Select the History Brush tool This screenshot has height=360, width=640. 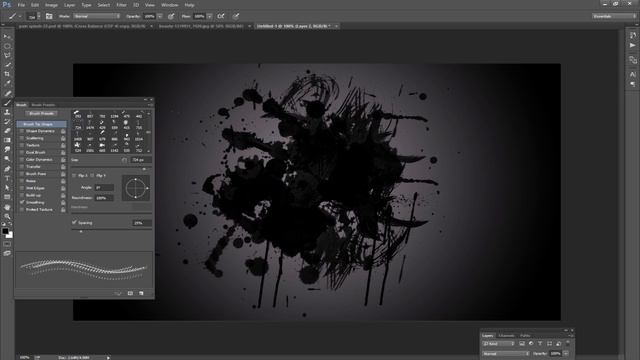click(x=7, y=121)
